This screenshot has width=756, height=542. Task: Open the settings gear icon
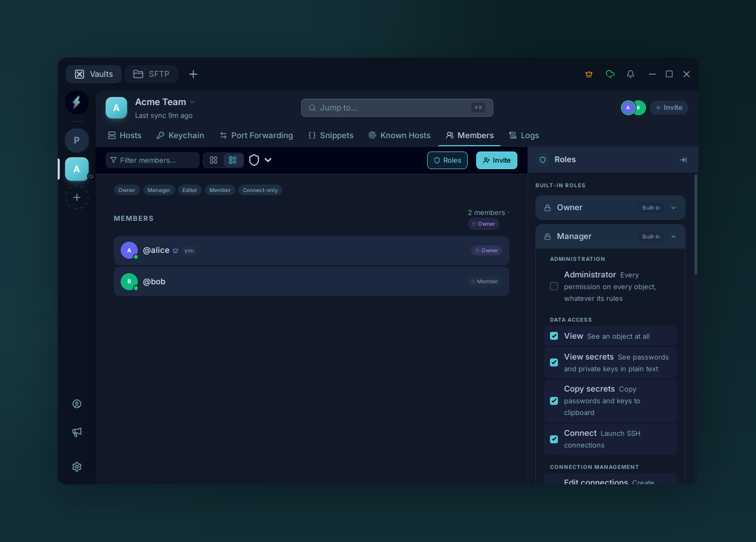pyautogui.click(x=77, y=466)
